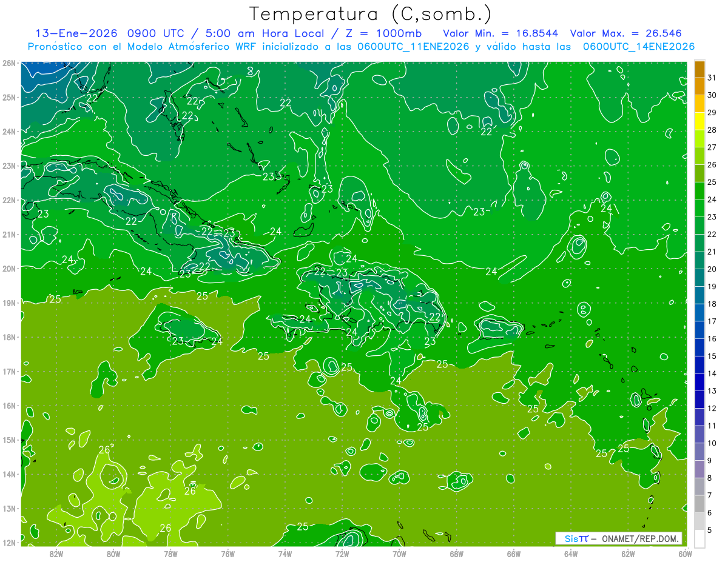
Task: Select the '0600UTC_14ENE2026' valid-until time
Action: (x=639, y=47)
